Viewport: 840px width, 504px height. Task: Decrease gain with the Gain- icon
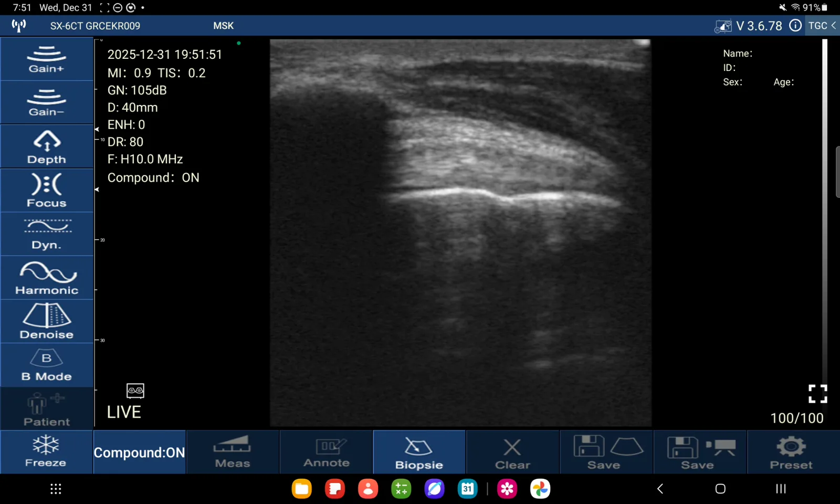click(x=47, y=102)
